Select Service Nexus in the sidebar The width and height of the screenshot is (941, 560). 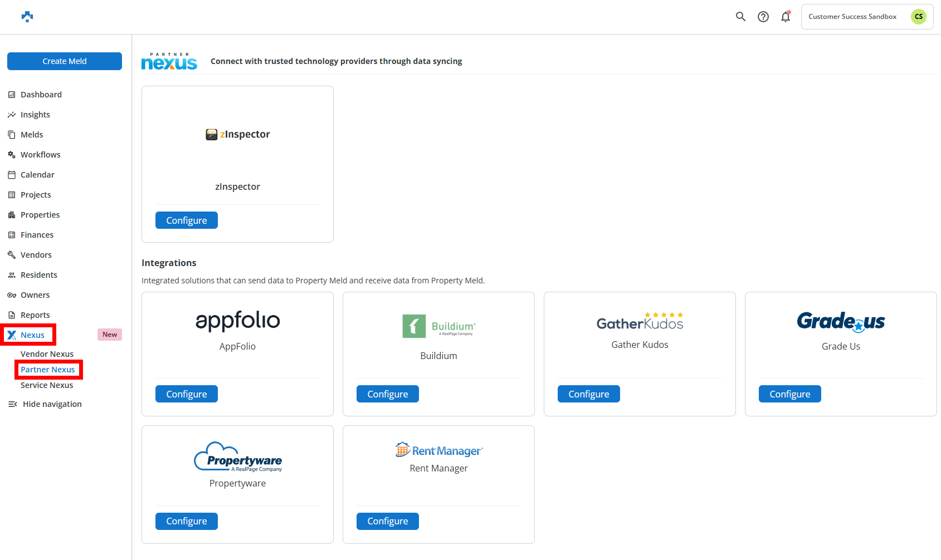(47, 385)
